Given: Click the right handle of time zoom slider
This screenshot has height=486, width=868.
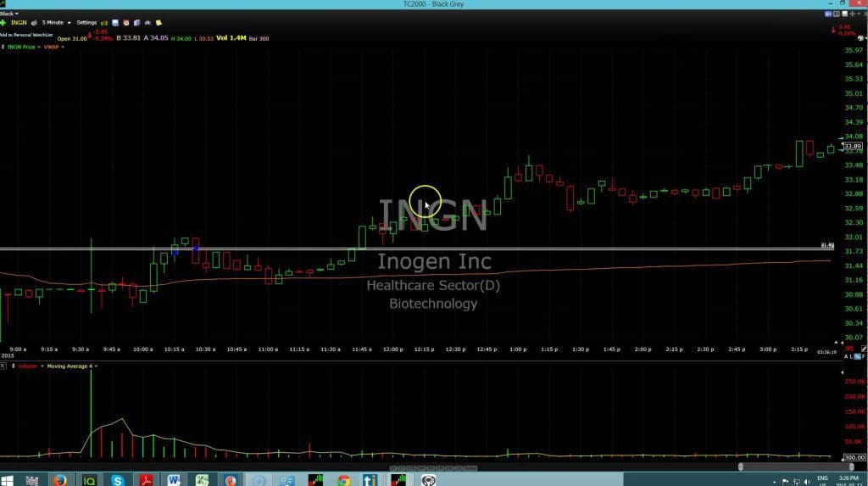Looking at the screenshot, I should pos(851,467).
